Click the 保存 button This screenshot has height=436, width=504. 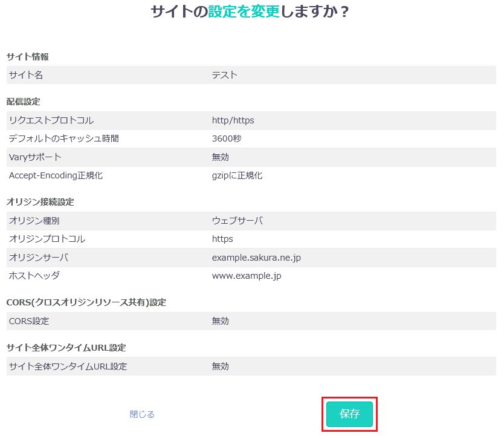(x=349, y=414)
